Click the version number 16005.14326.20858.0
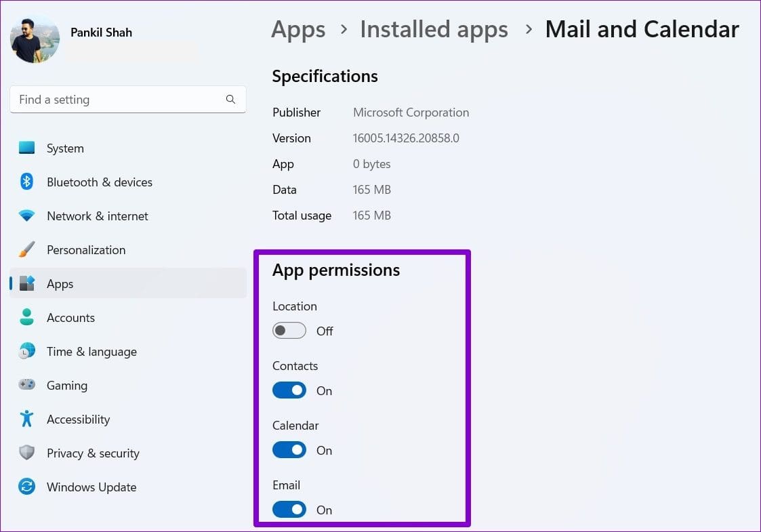 (x=406, y=138)
